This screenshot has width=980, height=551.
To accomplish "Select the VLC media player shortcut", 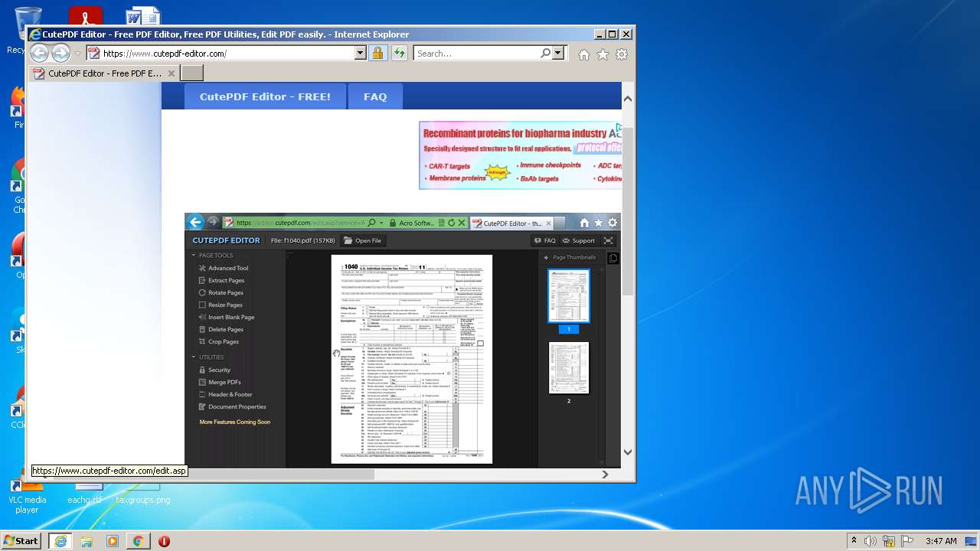I will pyautogui.click(x=27, y=496).
